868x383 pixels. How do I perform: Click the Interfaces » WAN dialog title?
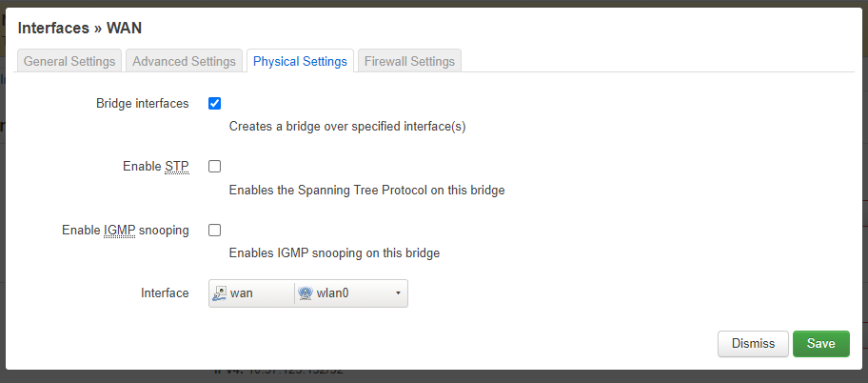tap(80, 29)
